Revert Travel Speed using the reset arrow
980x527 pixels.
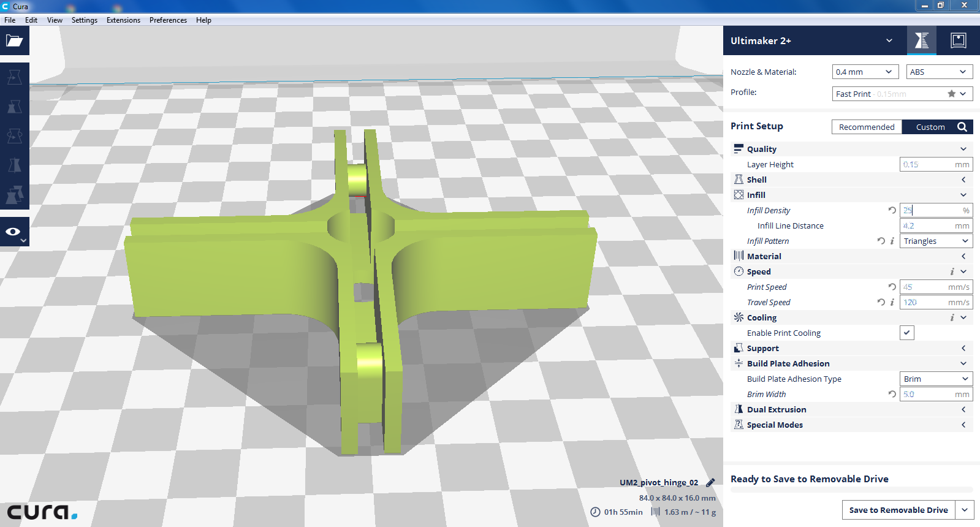(x=881, y=302)
